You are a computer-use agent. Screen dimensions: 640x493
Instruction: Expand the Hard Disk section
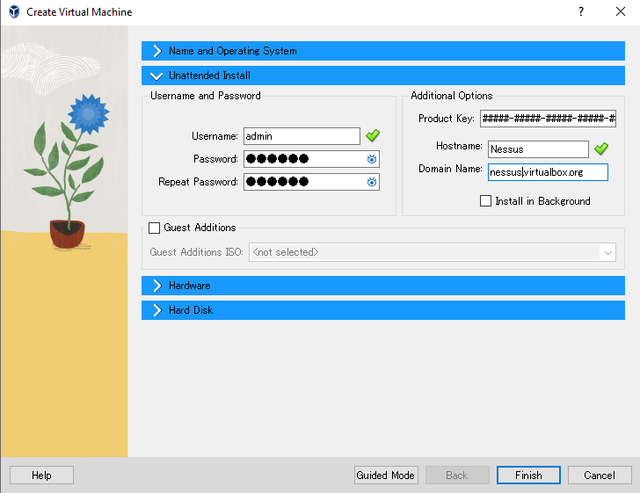pos(383,310)
